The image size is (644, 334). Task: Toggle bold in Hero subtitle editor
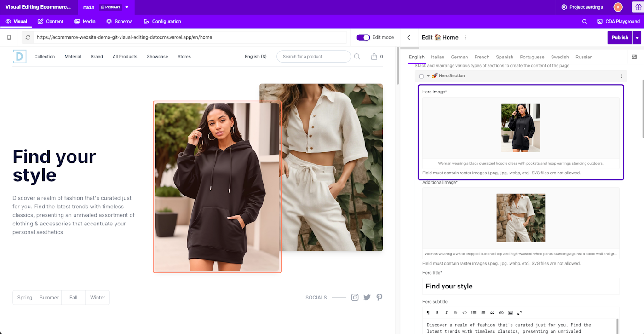[x=437, y=313]
